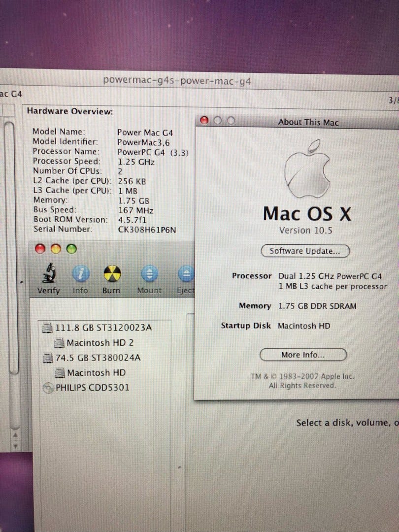Click the drive icon beside 111.8 GB ST3120023A

[x=47, y=328]
